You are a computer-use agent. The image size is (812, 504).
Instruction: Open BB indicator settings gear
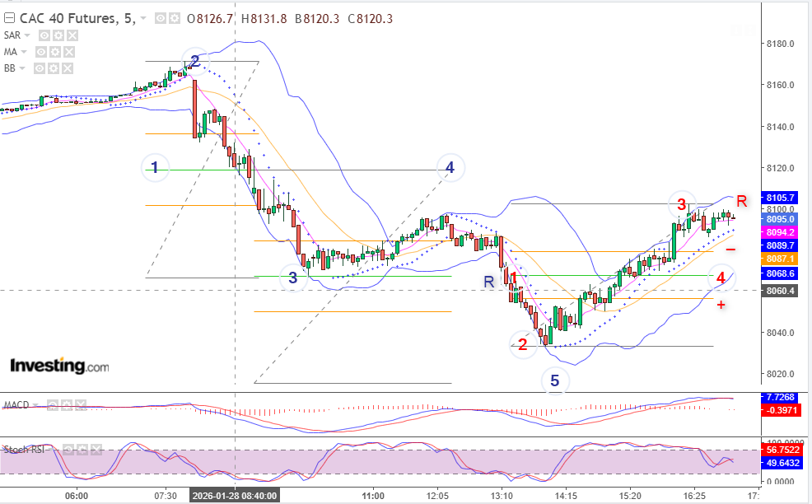point(54,68)
